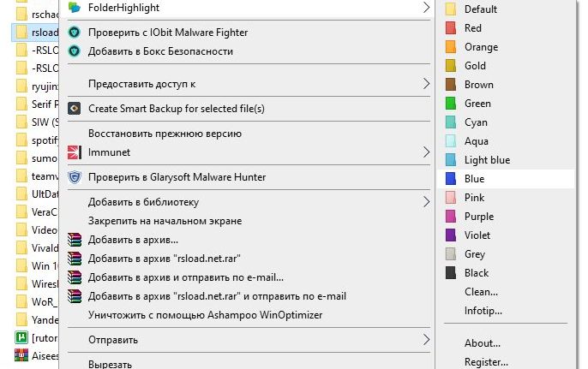Click WinRAR icon beside "Добавить в архив и отправить по e-mail..."
Viewport: 588px width, 369px height.
[x=75, y=277]
